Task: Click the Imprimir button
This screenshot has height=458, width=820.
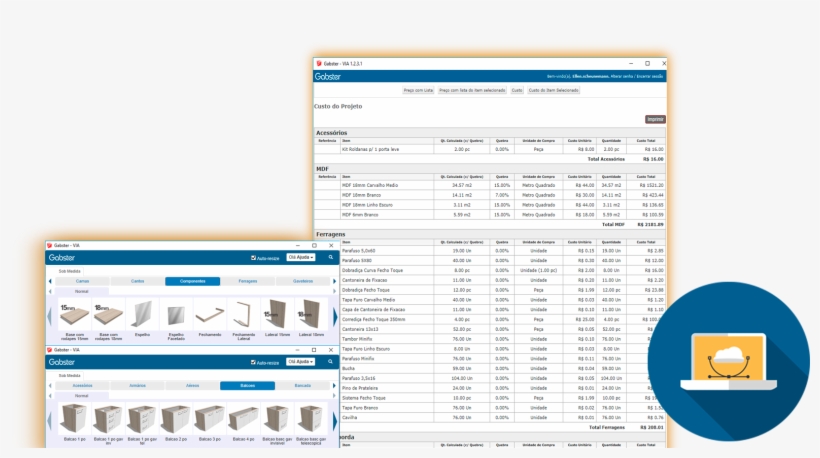Action: click(654, 119)
